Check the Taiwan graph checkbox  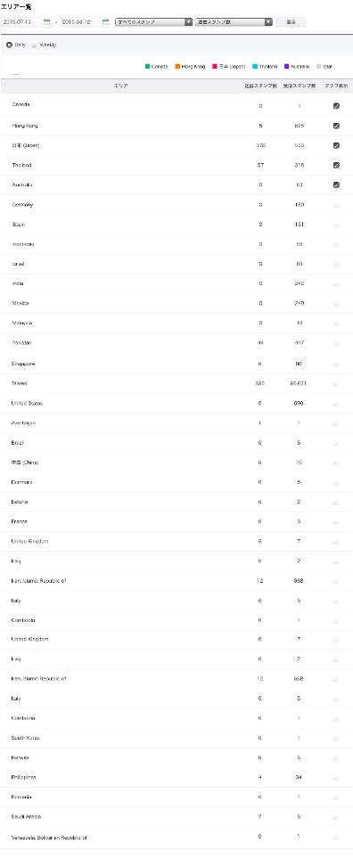tap(336, 383)
